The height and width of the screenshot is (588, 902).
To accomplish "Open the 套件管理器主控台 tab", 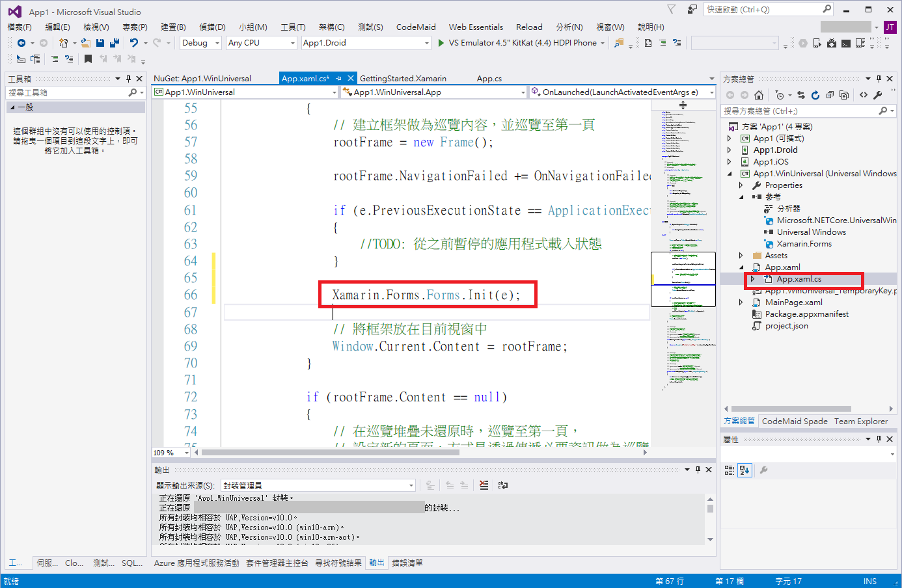I will pyautogui.click(x=277, y=563).
